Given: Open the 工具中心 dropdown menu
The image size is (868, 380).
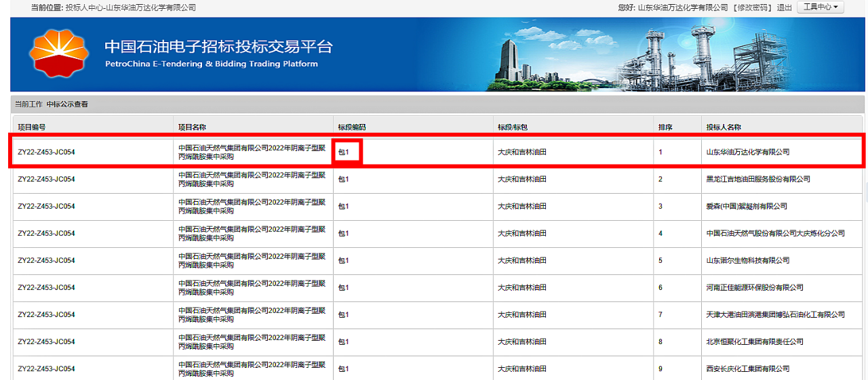Looking at the screenshot, I should [x=820, y=7].
